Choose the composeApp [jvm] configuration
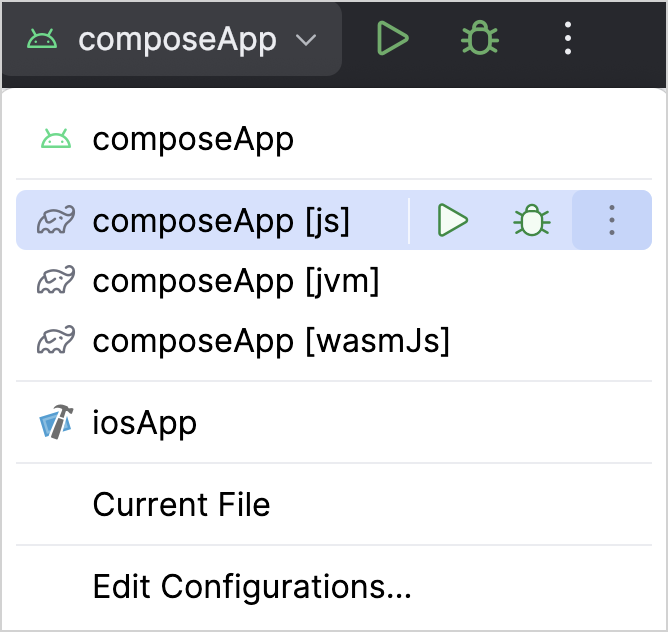The image size is (668, 632). click(x=236, y=281)
